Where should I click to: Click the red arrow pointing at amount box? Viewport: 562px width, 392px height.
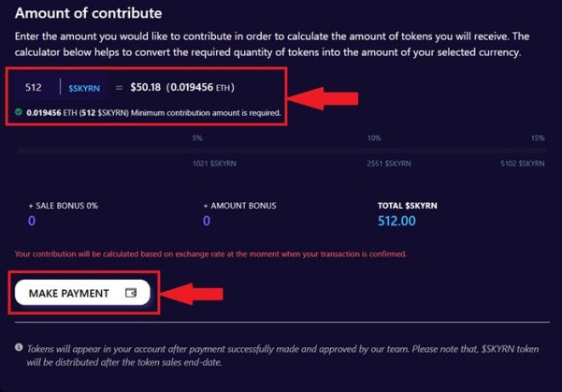[320, 95]
